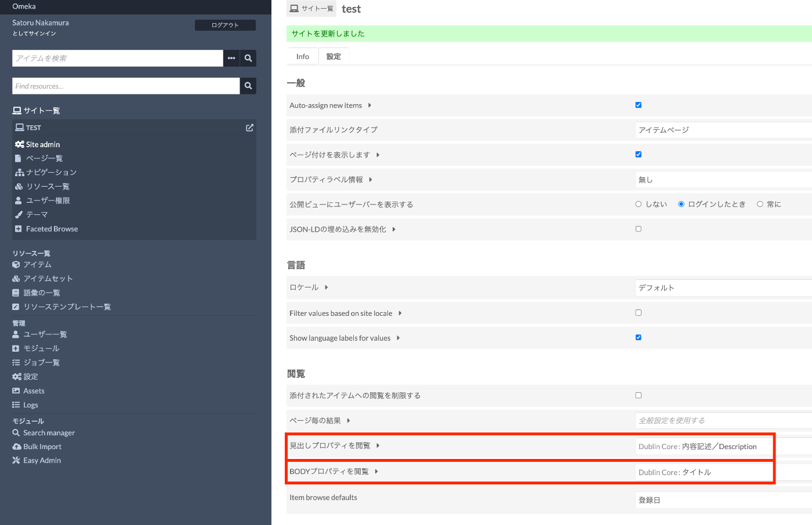This screenshot has height=525, width=812.
Task: Click the アイテム cube icon
Action: (x=16, y=264)
